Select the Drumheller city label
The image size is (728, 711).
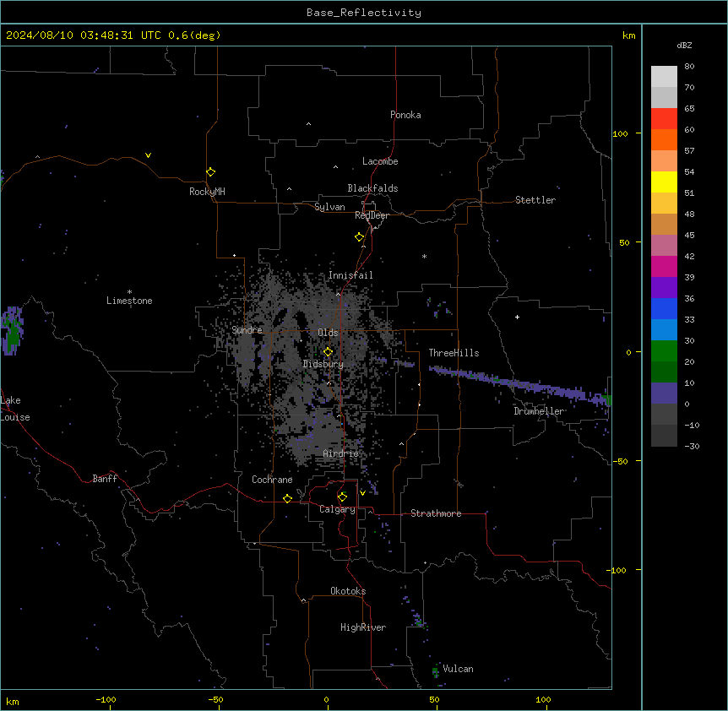pos(539,411)
